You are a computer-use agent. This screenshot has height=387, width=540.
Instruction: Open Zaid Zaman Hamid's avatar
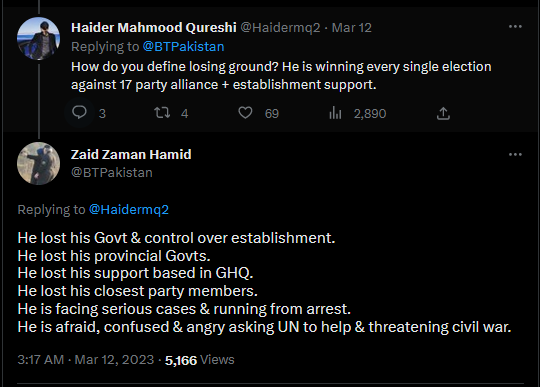[x=39, y=164]
